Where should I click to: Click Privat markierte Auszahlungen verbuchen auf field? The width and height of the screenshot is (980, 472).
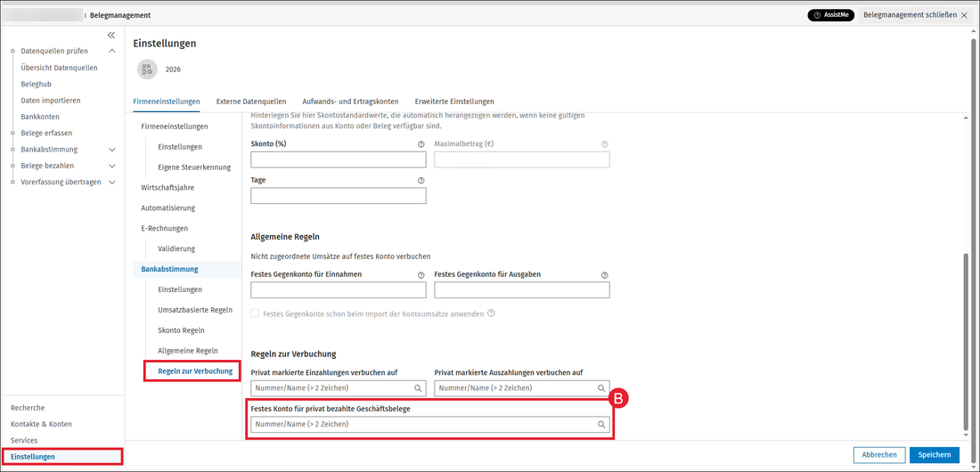pyautogui.click(x=522, y=388)
